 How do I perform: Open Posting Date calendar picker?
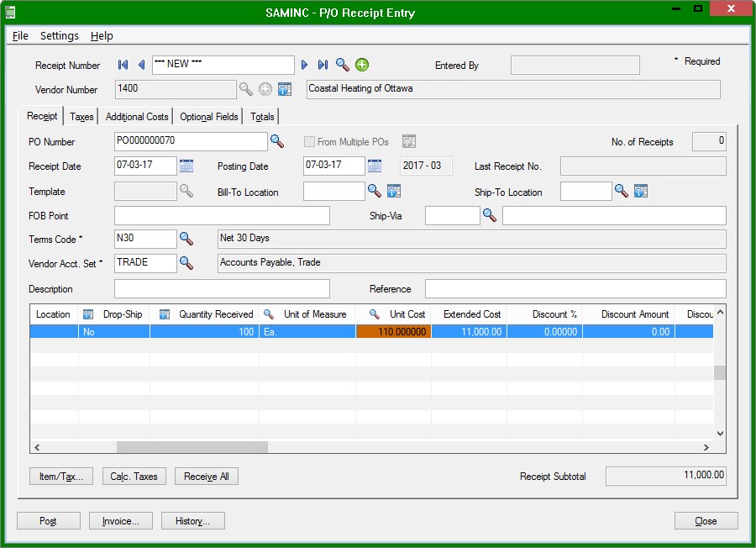pos(375,166)
